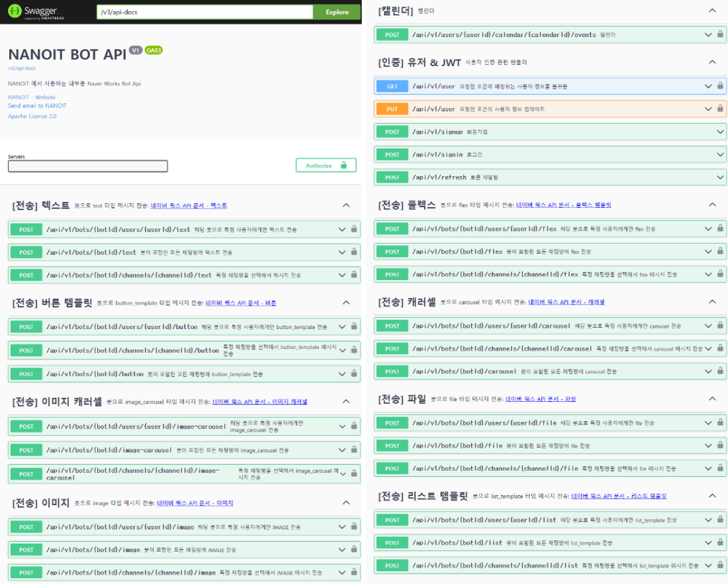This screenshot has width=728, height=584.
Task: Click lock icon on calendar events endpoint
Action: 719,34
